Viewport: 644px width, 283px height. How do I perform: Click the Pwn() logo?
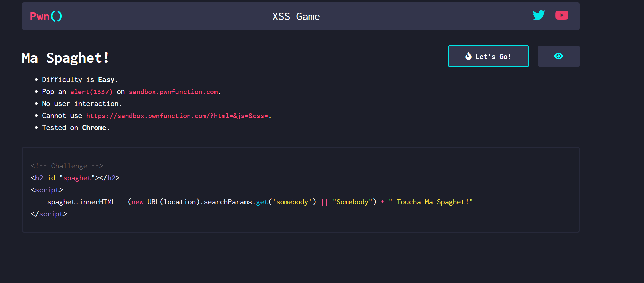(46, 16)
